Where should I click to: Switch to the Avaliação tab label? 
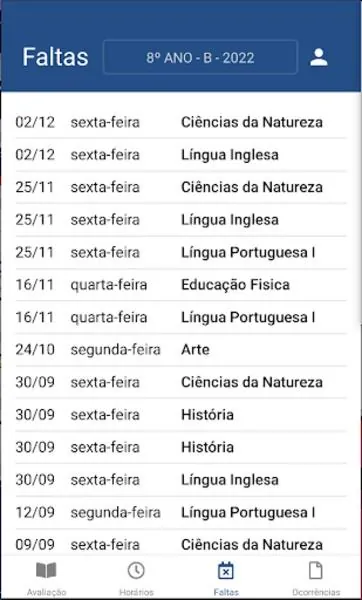[x=46, y=592]
